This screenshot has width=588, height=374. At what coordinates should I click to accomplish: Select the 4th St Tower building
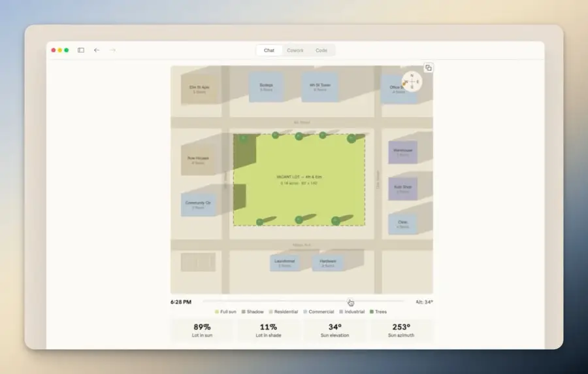click(x=320, y=88)
